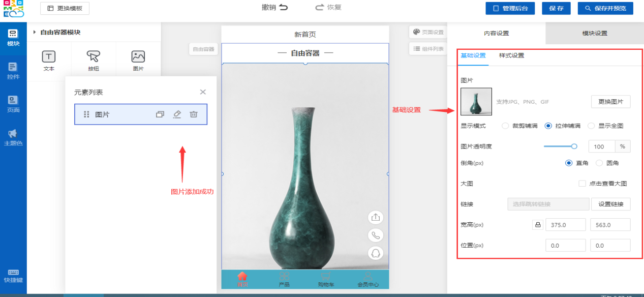The width and height of the screenshot is (644, 297).
Task: Select the 显示全图 display mode
Action: tap(591, 126)
